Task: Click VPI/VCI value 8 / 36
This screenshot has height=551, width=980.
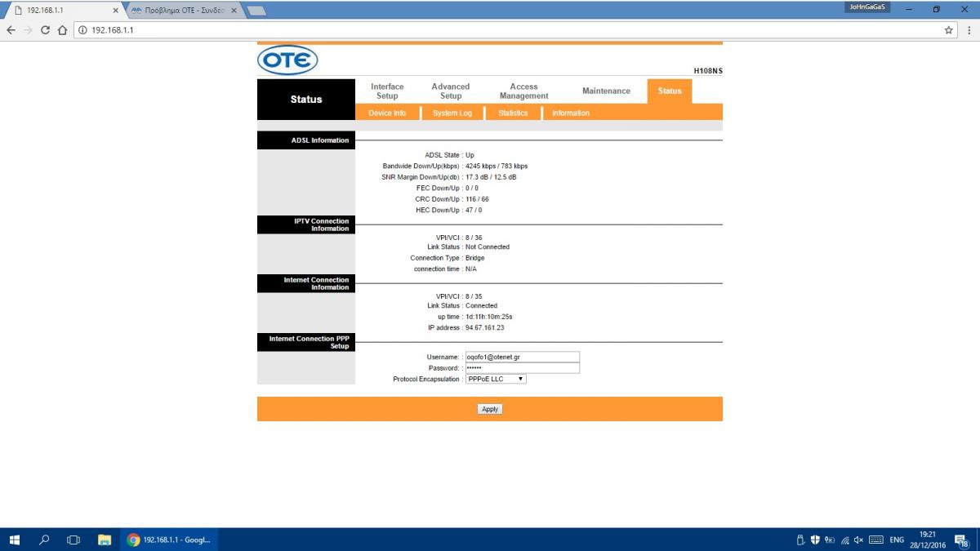Action: click(x=474, y=238)
